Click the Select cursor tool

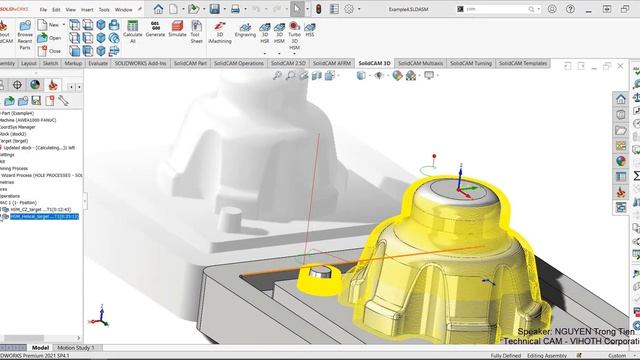coord(297,9)
